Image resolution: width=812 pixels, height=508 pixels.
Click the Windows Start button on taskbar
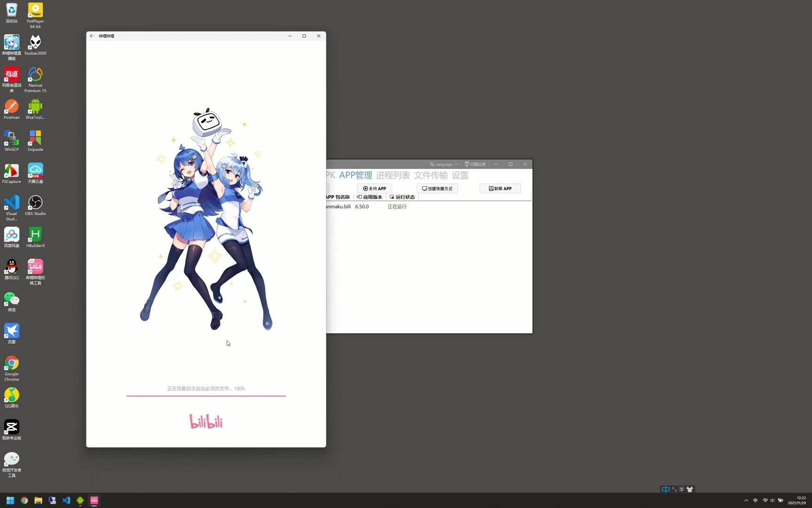point(10,500)
